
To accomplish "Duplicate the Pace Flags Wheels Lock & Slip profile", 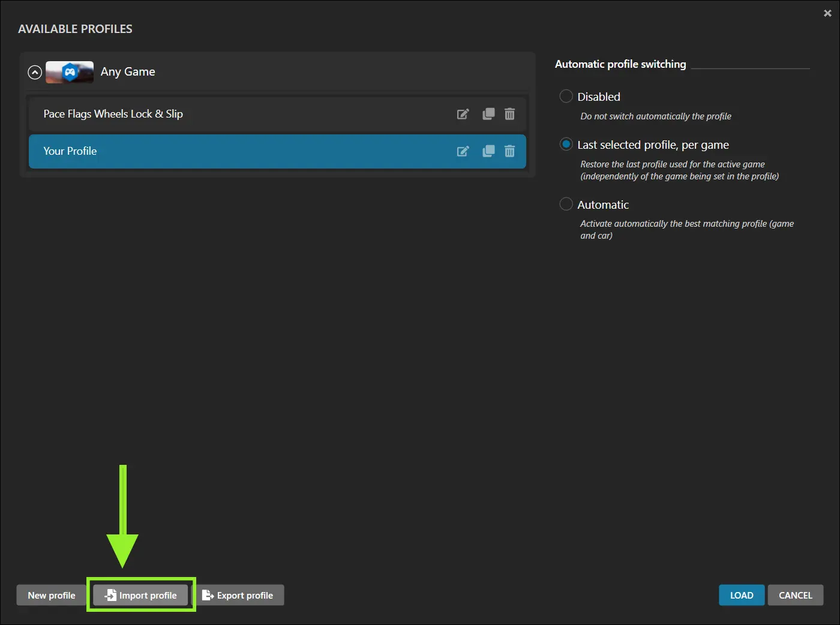I will click(x=488, y=113).
